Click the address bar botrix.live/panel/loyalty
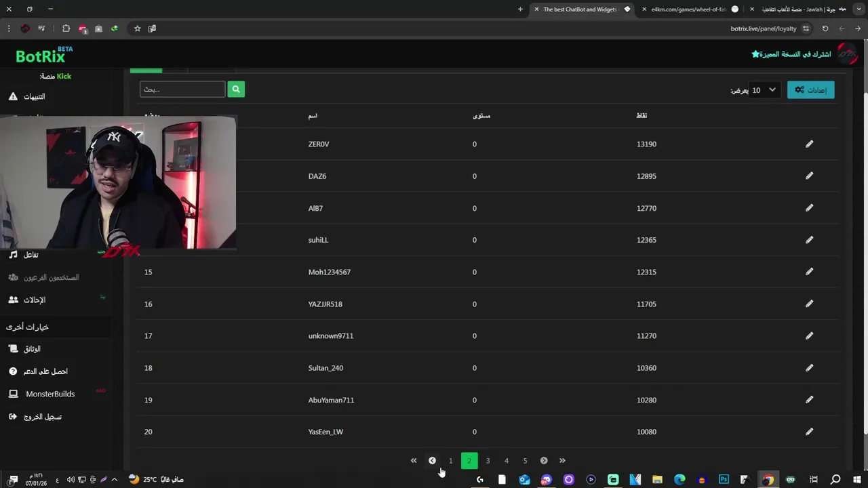 [764, 28]
